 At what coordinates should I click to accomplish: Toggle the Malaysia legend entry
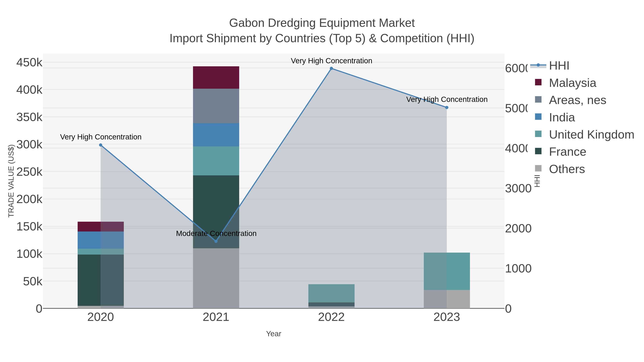565,83
